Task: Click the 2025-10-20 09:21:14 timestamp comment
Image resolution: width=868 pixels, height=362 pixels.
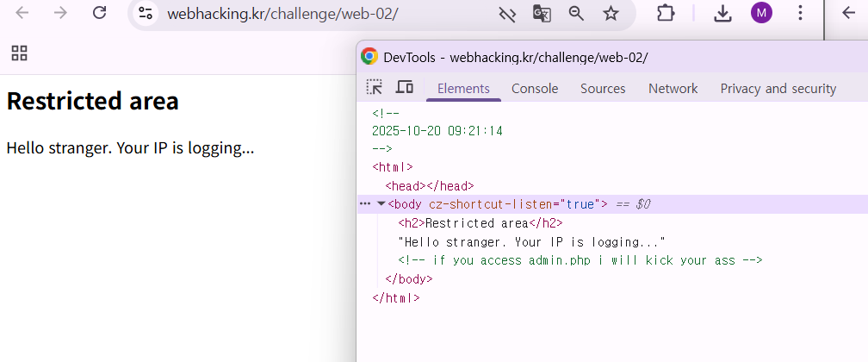Action: 437,131
